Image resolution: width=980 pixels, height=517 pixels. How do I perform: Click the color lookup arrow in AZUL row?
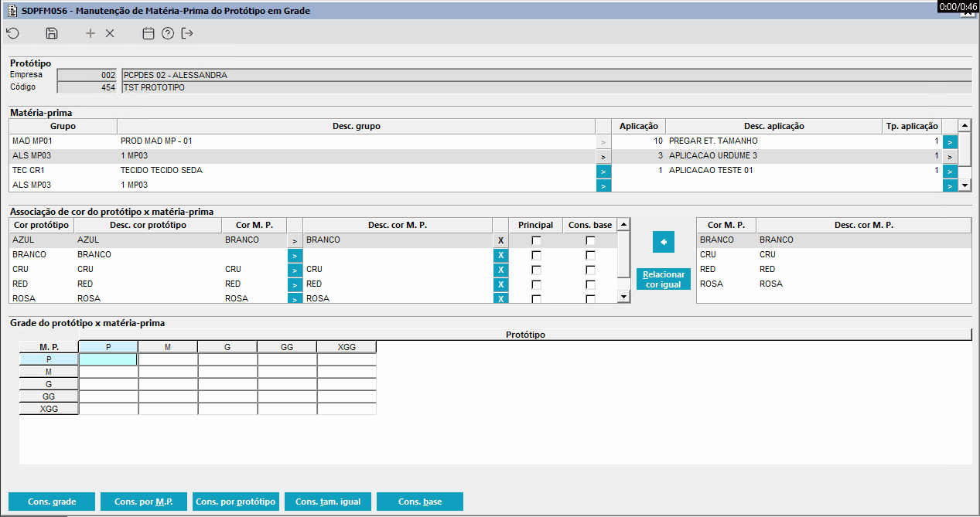[295, 241]
